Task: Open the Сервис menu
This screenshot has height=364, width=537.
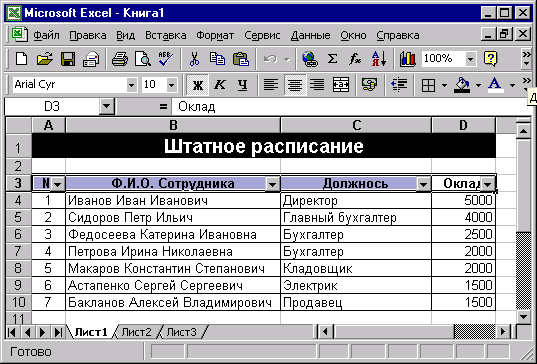Action: click(x=262, y=35)
